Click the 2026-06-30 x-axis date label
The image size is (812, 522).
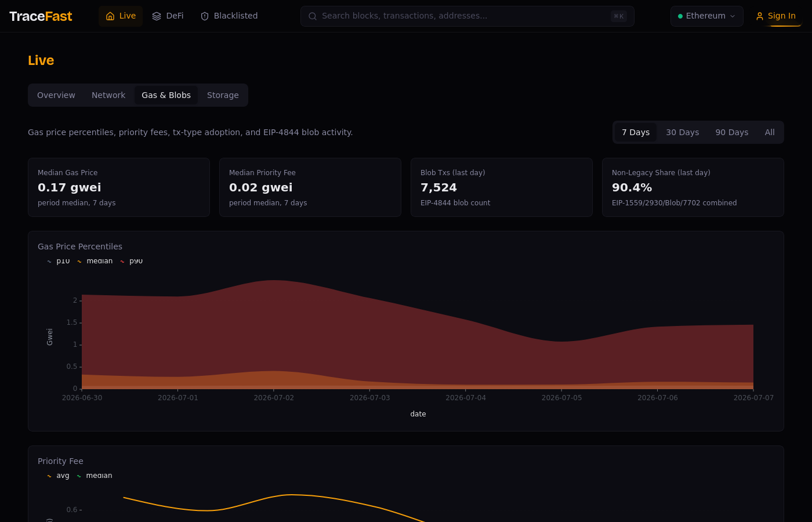click(82, 398)
